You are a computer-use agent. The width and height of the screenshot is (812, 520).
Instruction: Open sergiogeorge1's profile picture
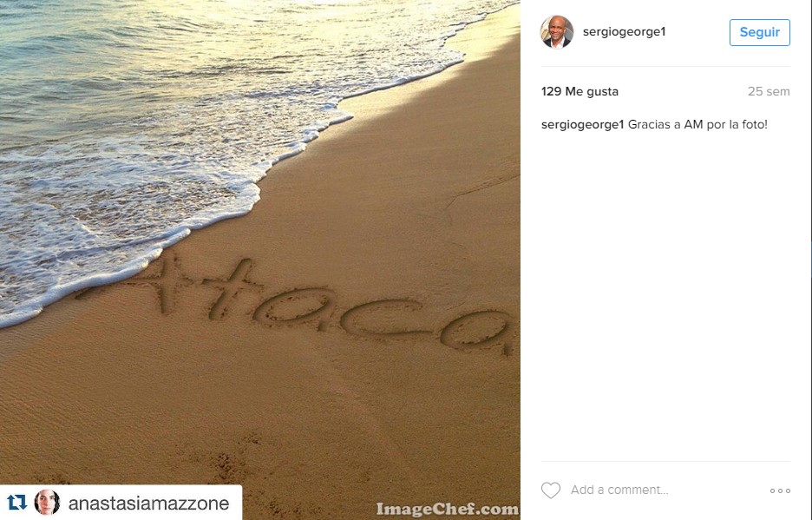557,31
